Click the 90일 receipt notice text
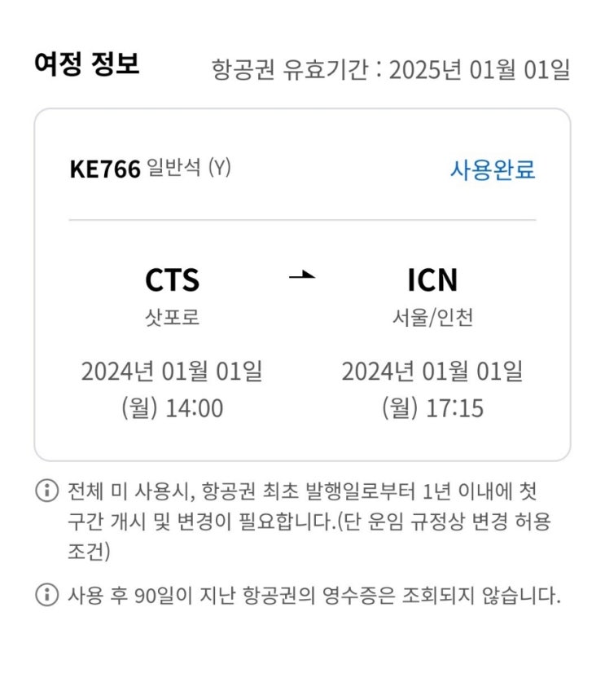This screenshot has width=605, height=700. [313, 596]
